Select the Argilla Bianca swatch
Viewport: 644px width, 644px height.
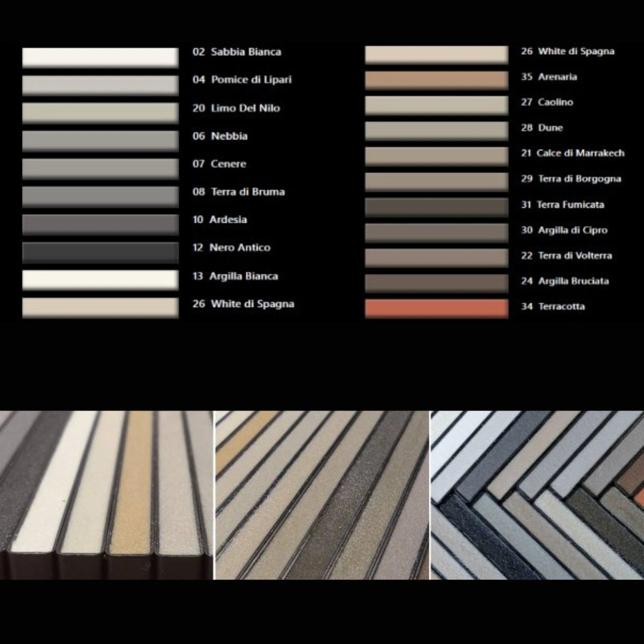pos(100,280)
